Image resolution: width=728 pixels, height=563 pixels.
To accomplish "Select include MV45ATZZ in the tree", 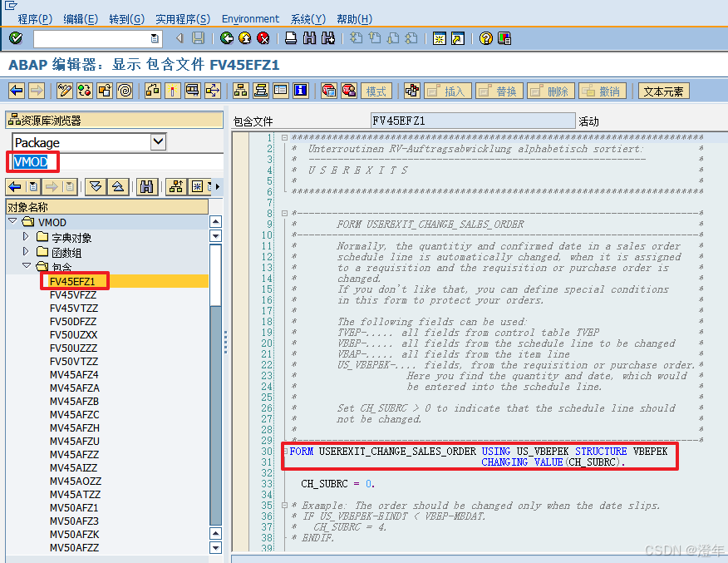I will (x=76, y=494).
